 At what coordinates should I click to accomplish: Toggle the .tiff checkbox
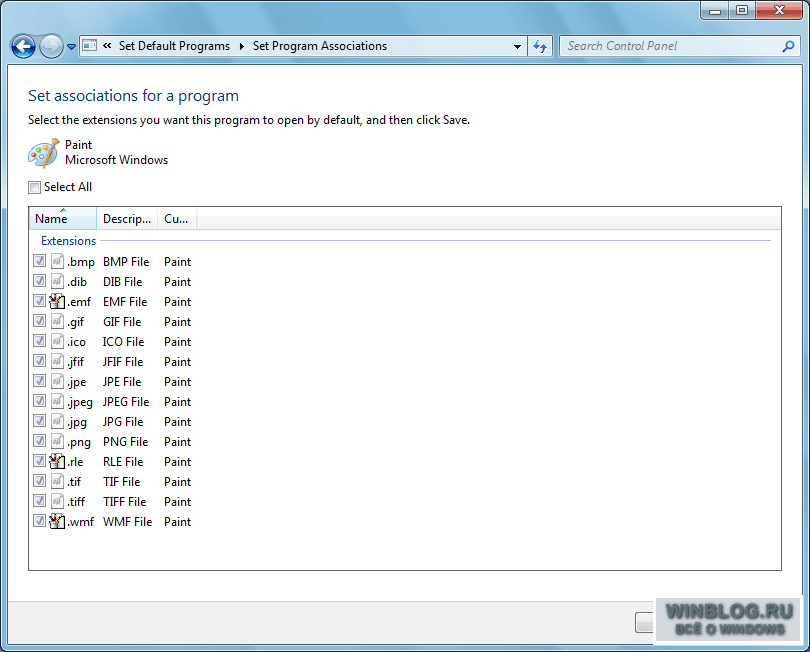pos(39,501)
